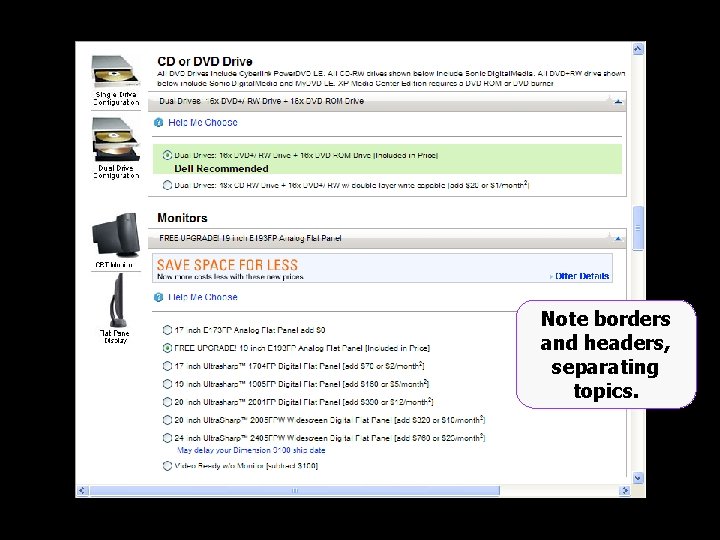Select 24 inch UltraSharp 2405FPW Widescreen option
Viewport: 720px width, 540px height.
[167, 438]
